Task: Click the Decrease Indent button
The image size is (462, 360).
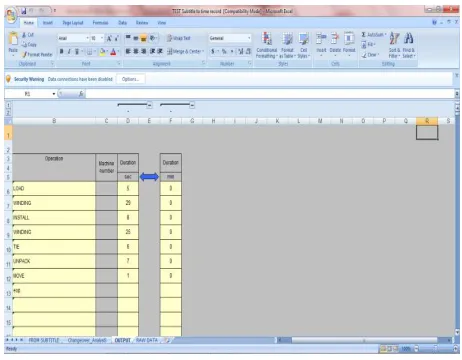Action: tap(152, 51)
